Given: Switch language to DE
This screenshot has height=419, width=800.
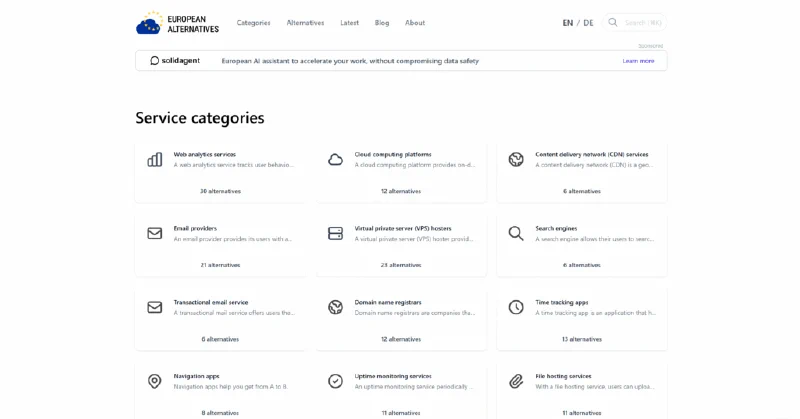Looking at the screenshot, I should pos(588,23).
